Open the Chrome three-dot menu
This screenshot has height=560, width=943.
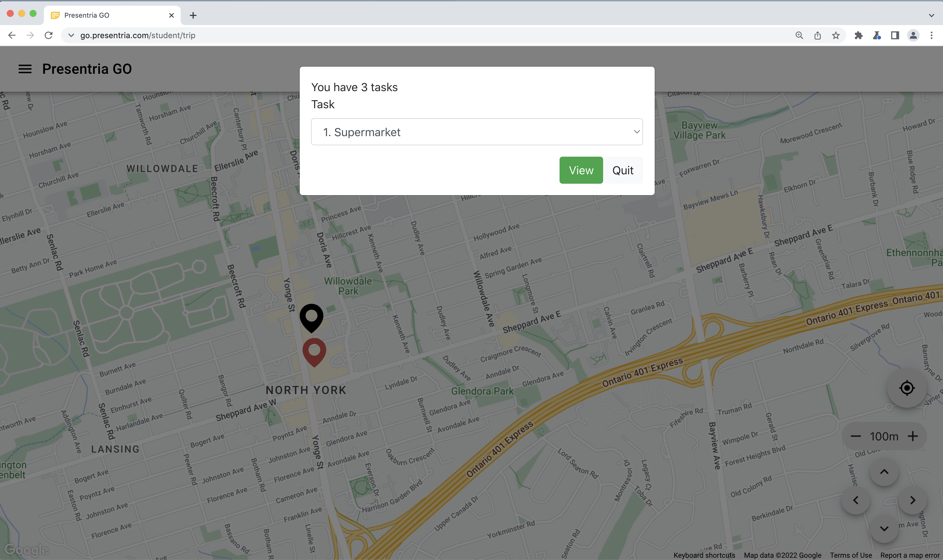point(931,36)
